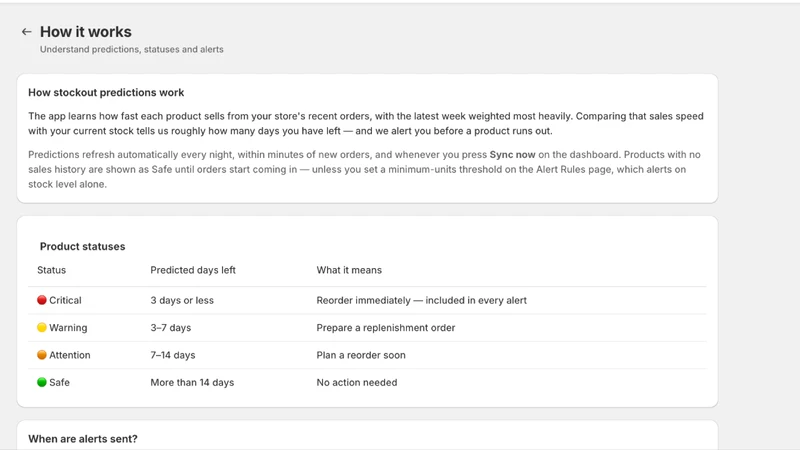This screenshot has height=450, width=800.
Task: Click the paragraph starting 'Predictions refresh automatically'
Action: 364,169
